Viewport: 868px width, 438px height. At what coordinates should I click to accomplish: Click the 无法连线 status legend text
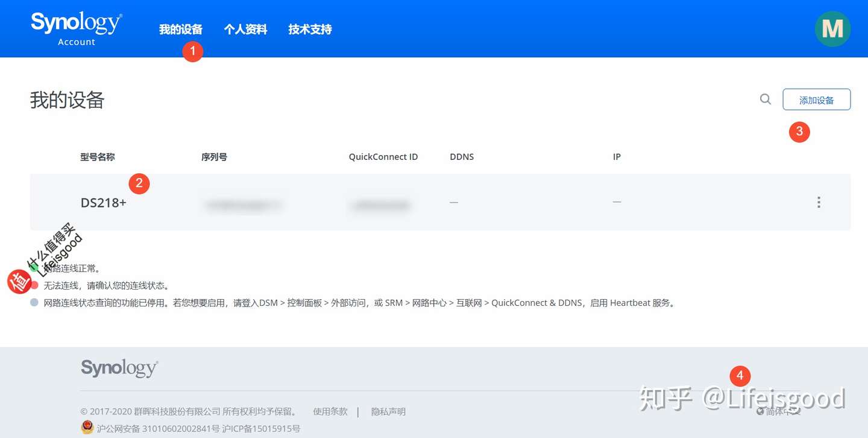point(106,285)
